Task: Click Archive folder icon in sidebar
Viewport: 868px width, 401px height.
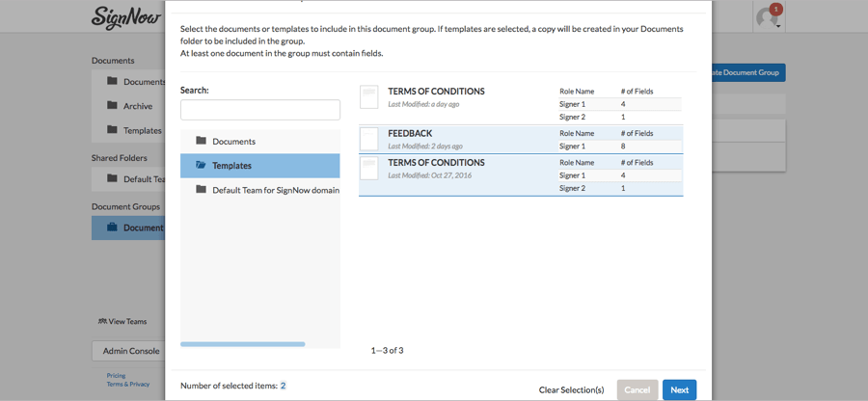Action: (112, 106)
